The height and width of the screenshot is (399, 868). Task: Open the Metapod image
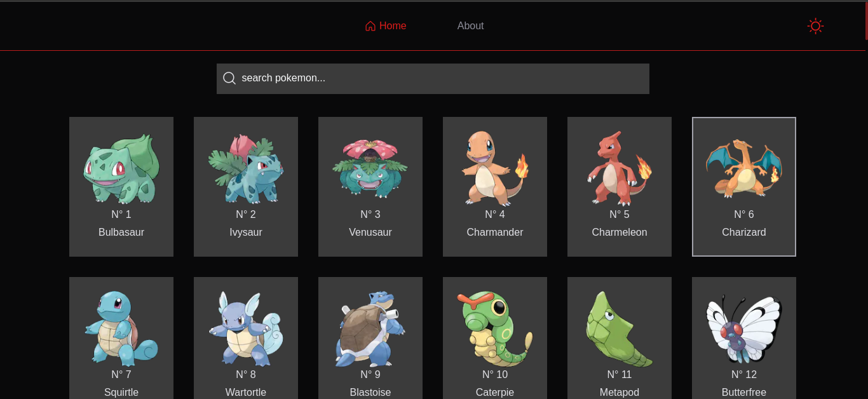click(x=620, y=328)
